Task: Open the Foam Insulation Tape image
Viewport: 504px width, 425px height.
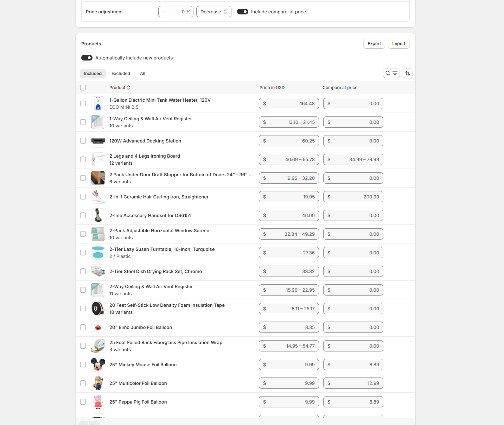Action: (x=98, y=309)
